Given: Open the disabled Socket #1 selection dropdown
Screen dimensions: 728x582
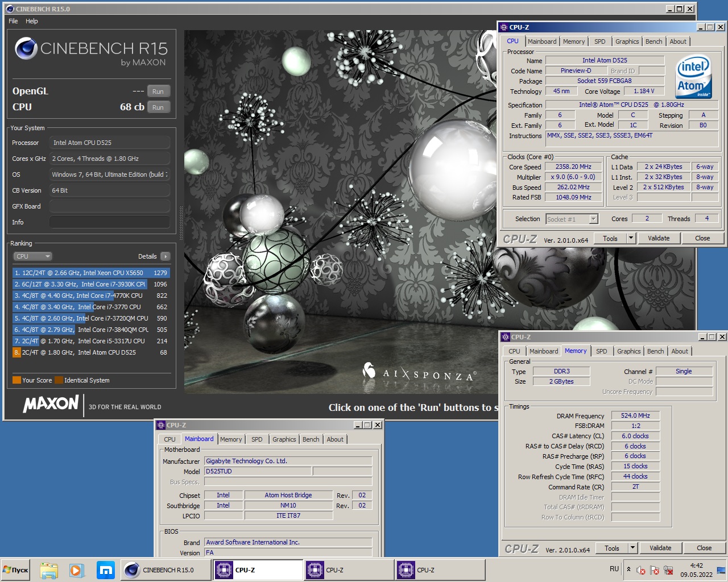Looking at the screenshot, I should pyautogui.click(x=572, y=219).
